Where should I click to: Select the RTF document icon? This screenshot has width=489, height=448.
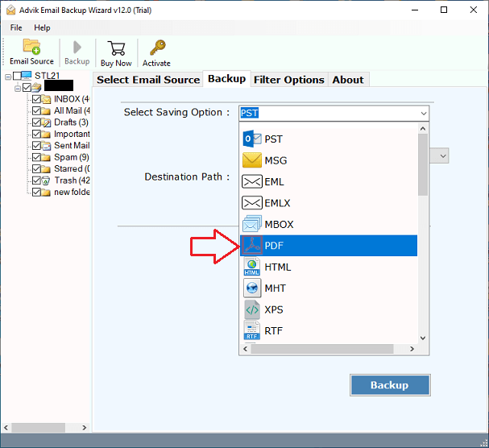[x=251, y=330]
